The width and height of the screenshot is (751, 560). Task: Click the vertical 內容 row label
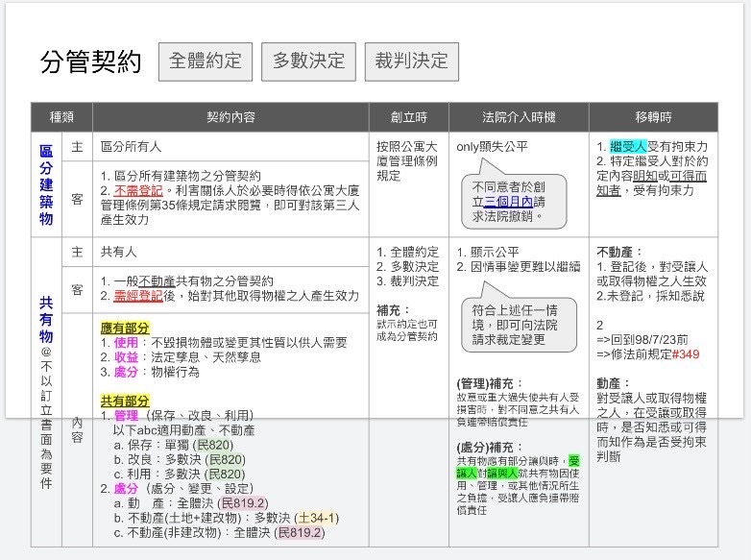tap(77, 429)
